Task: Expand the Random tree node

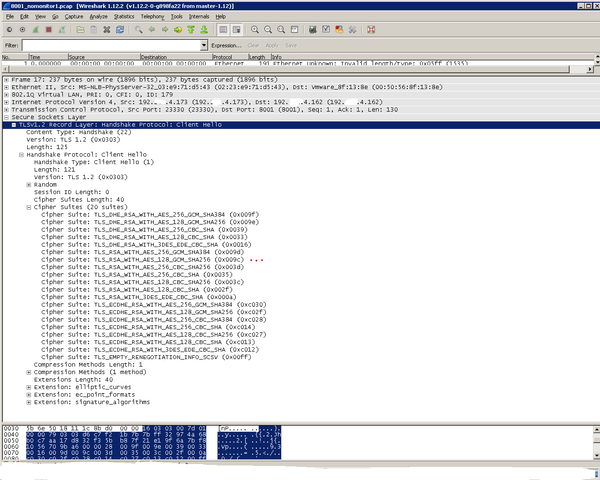Action: [x=29, y=184]
